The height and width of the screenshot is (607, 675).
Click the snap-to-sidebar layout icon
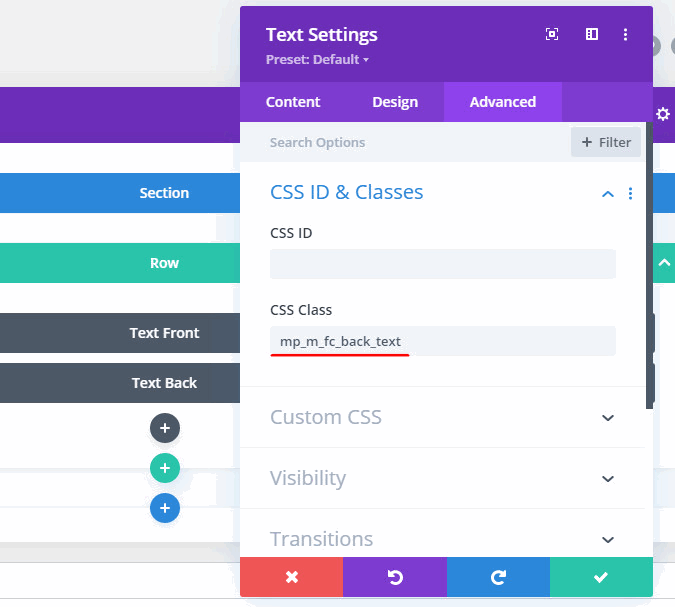pos(591,34)
